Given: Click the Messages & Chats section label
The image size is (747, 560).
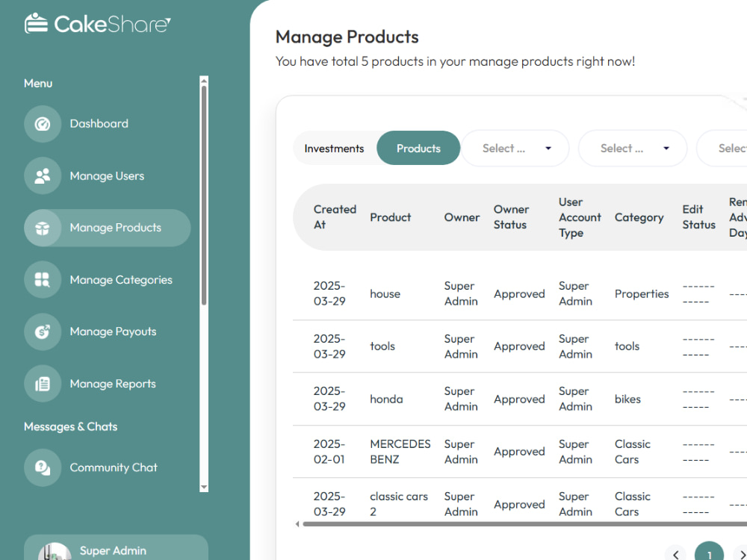Looking at the screenshot, I should [x=70, y=426].
